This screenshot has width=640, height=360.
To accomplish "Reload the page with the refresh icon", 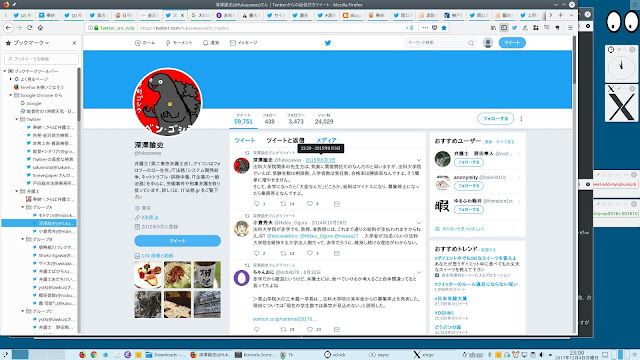I will pyautogui.click(x=29, y=28).
